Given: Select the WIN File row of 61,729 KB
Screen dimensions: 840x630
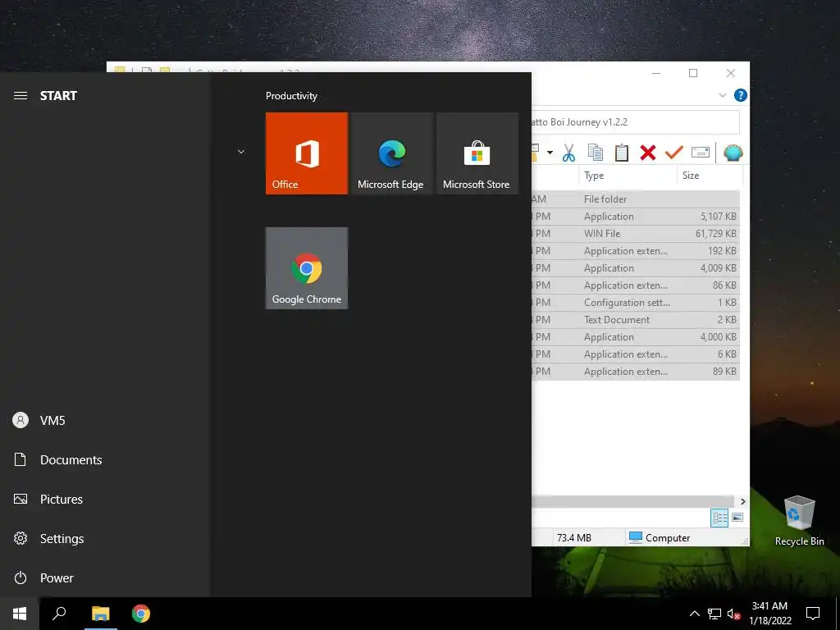Looking at the screenshot, I should click(x=636, y=234).
